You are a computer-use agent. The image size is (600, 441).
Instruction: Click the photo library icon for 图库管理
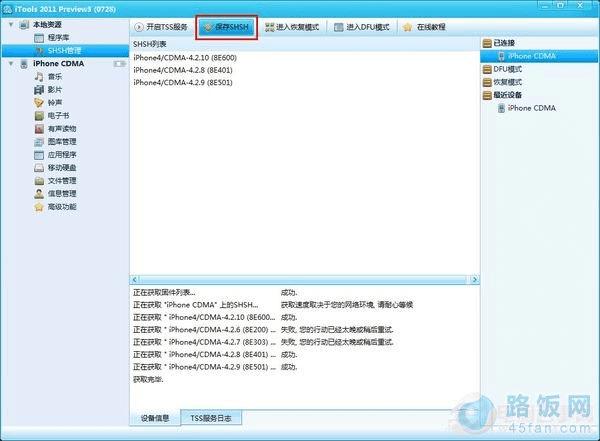[x=39, y=142]
